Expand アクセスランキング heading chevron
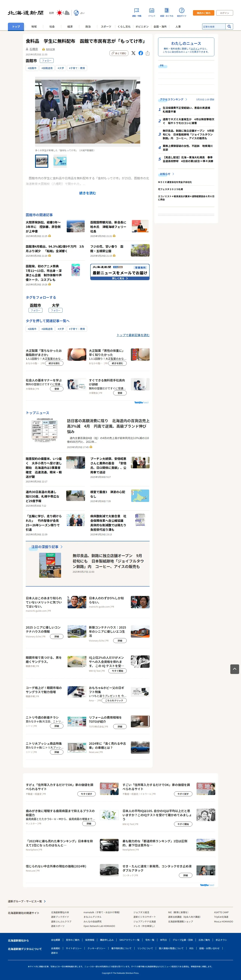241x980 pixels. click(186, 99)
